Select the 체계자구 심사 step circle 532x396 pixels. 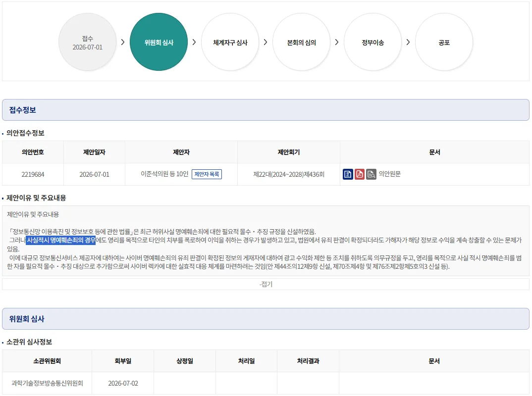tap(230, 42)
